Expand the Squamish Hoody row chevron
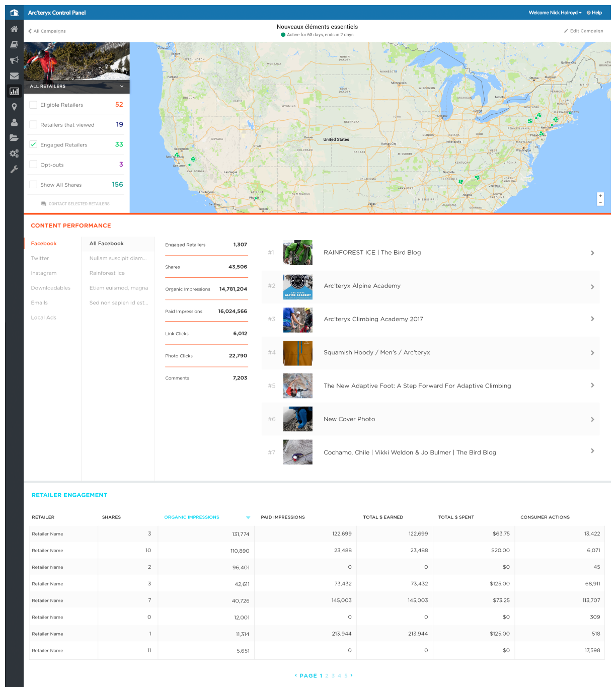Image resolution: width=616 pixels, height=687 pixels. [592, 353]
